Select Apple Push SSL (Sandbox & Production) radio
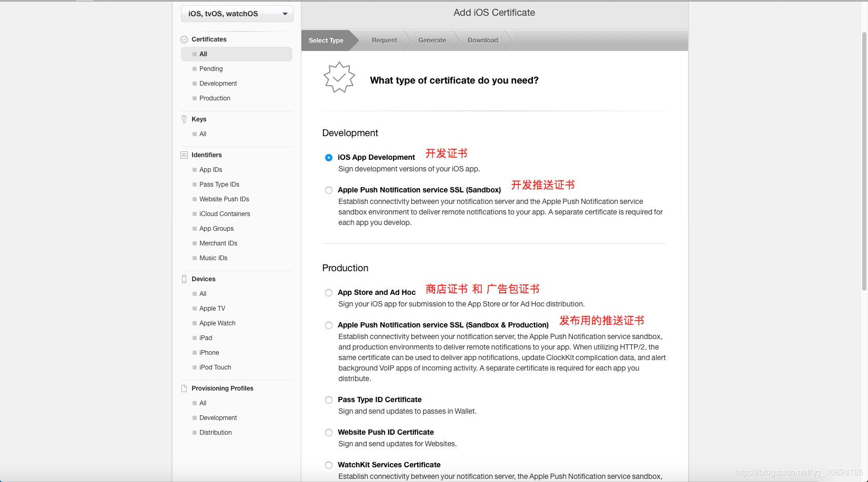The width and height of the screenshot is (868, 482). pos(329,325)
